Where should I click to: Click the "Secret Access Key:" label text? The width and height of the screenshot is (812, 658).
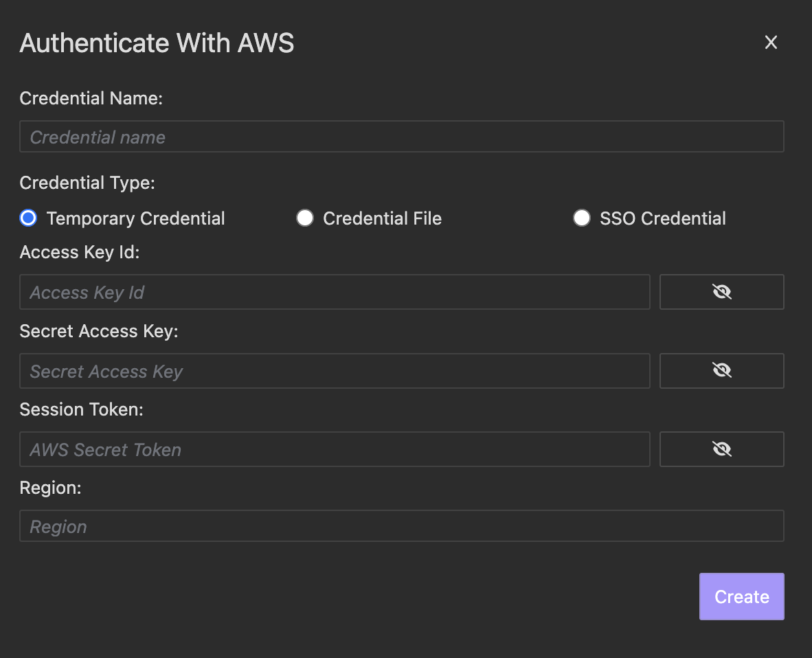[x=99, y=331]
